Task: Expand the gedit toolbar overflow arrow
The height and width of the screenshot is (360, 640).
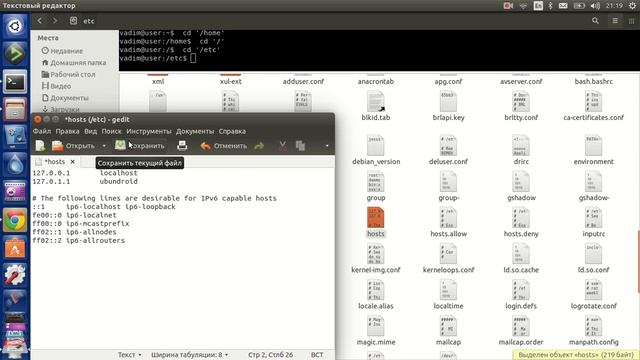Action: click(x=327, y=146)
